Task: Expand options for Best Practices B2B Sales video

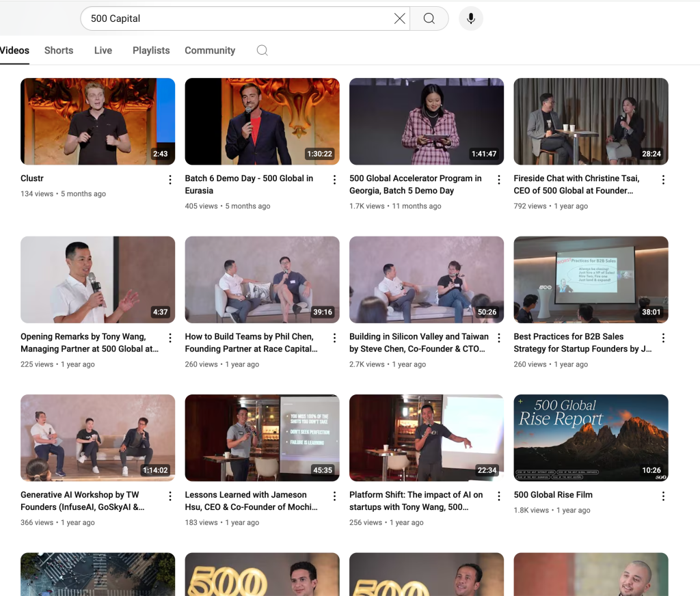Action: pyautogui.click(x=663, y=338)
